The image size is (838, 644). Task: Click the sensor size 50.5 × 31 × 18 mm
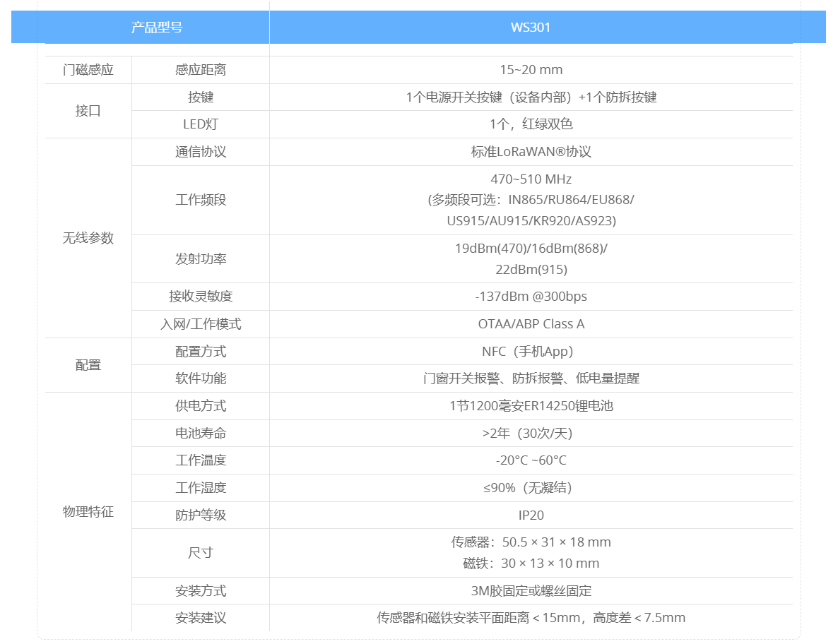[x=531, y=542]
